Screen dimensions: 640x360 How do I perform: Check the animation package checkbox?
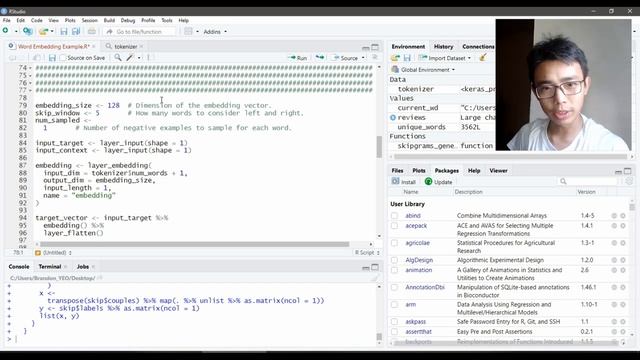pyautogui.click(x=394, y=270)
